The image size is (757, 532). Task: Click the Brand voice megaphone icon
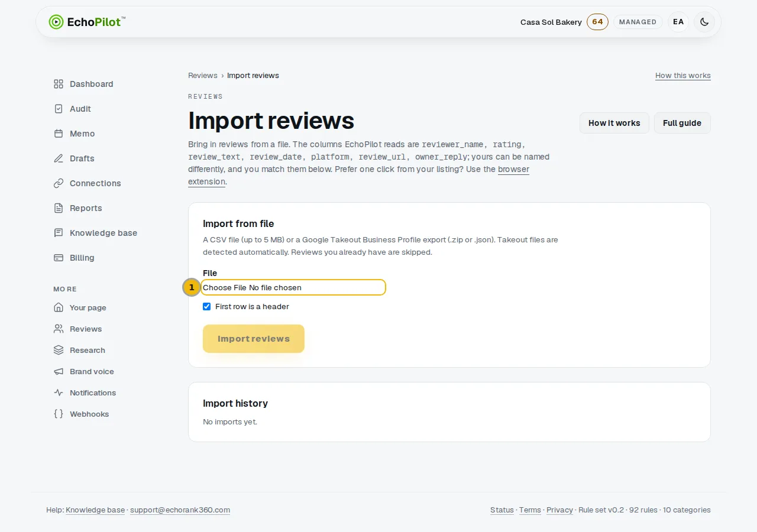[59, 371]
